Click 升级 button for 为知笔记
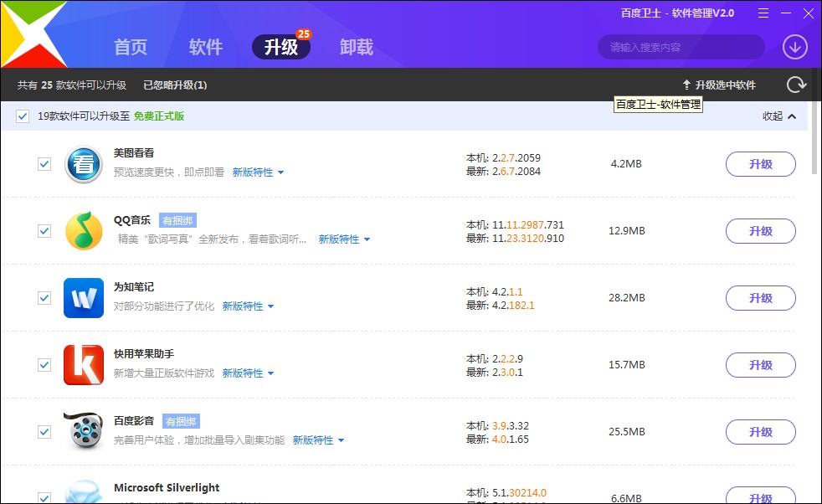The image size is (822, 504). point(761,298)
